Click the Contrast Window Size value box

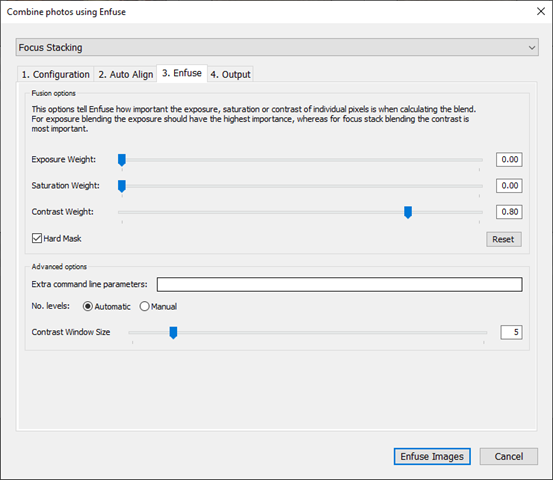pyautogui.click(x=511, y=332)
